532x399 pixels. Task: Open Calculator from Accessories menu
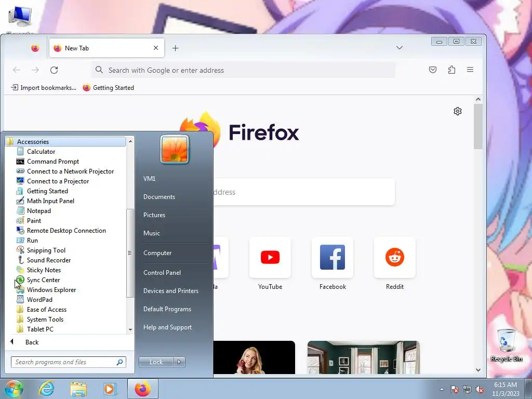[x=41, y=152]
